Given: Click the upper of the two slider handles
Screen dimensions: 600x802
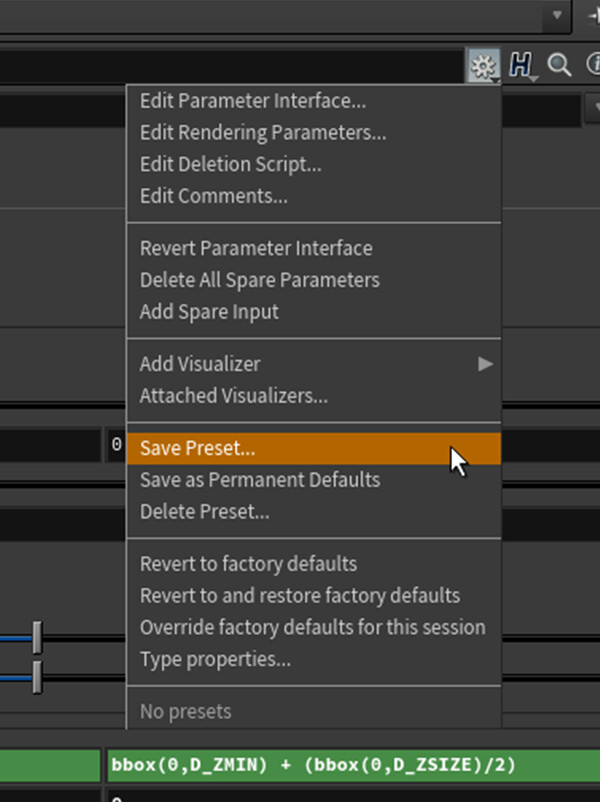Looking at the screenshot, I should [37, 636].
